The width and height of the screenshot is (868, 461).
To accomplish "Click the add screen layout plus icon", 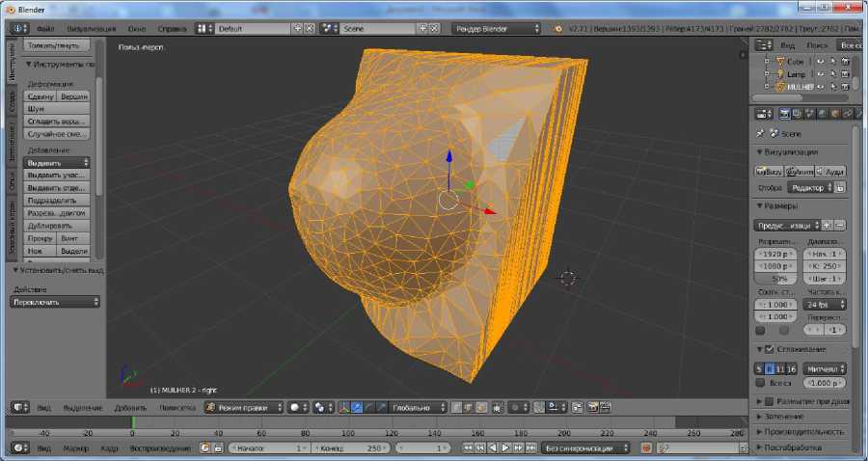I will (297, 29).
